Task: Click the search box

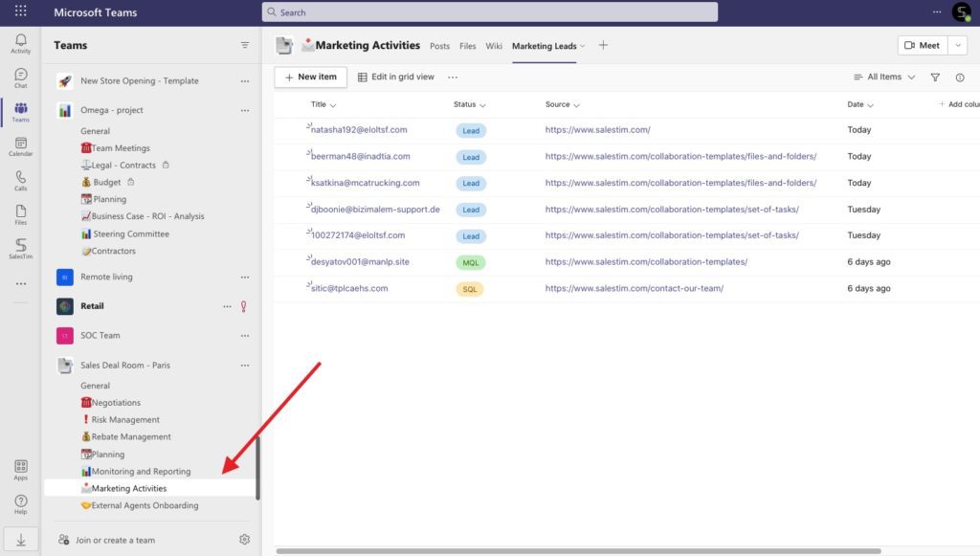Action: (x=489, y=11)
